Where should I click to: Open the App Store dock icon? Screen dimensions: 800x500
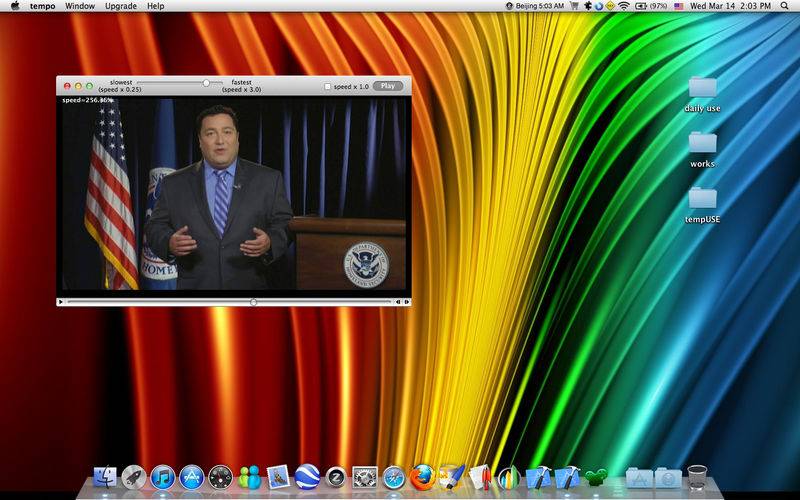[x=192, y=478]
